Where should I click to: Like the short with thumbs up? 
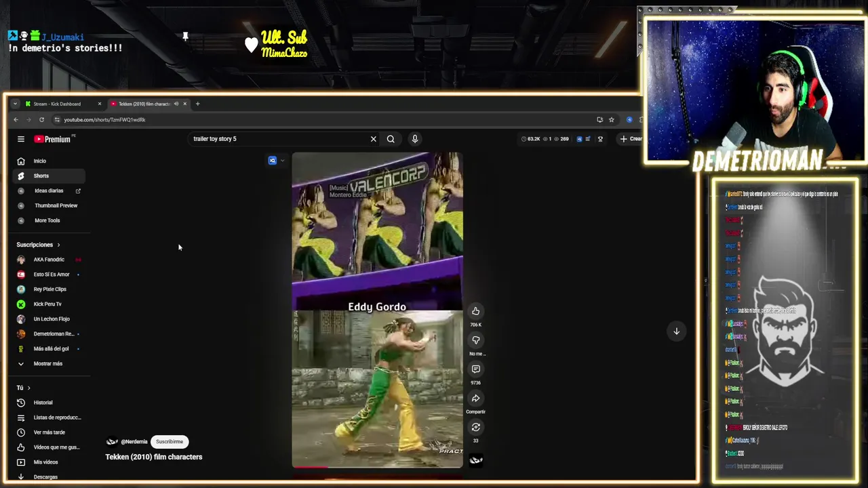tap(475, 311)
